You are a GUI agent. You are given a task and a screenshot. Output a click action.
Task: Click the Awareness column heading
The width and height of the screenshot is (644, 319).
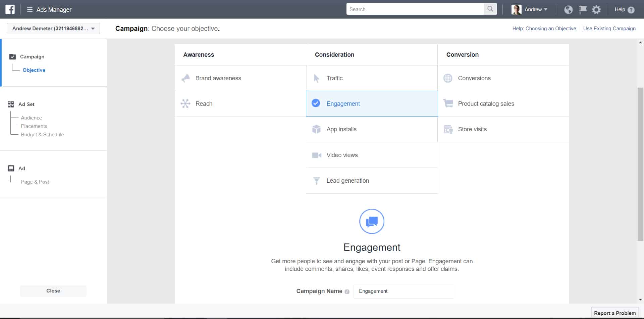(199, 55)
